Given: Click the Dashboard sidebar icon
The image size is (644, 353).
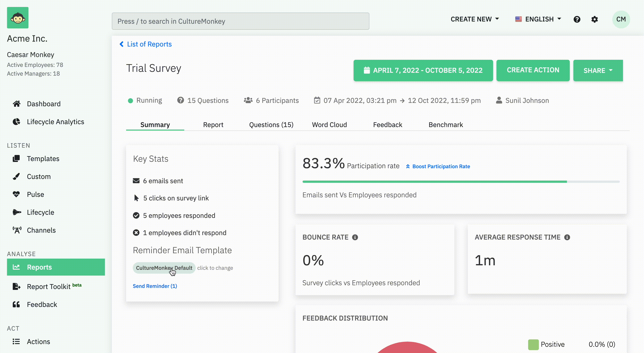Looking at the screenshot, I should coord(16,104).
